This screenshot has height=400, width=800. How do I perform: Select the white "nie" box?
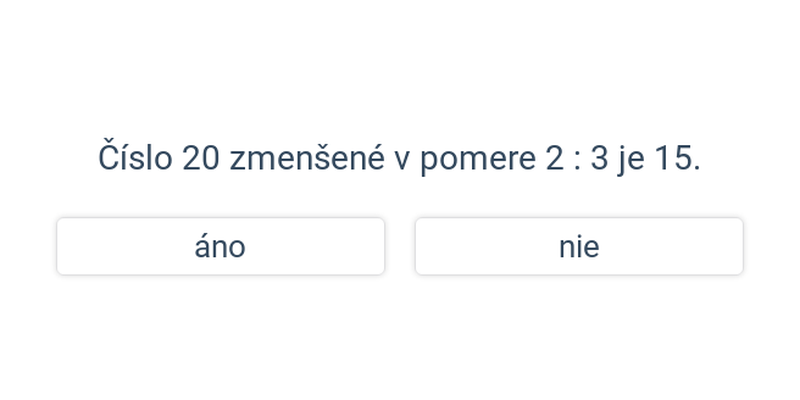coord(579,246)
